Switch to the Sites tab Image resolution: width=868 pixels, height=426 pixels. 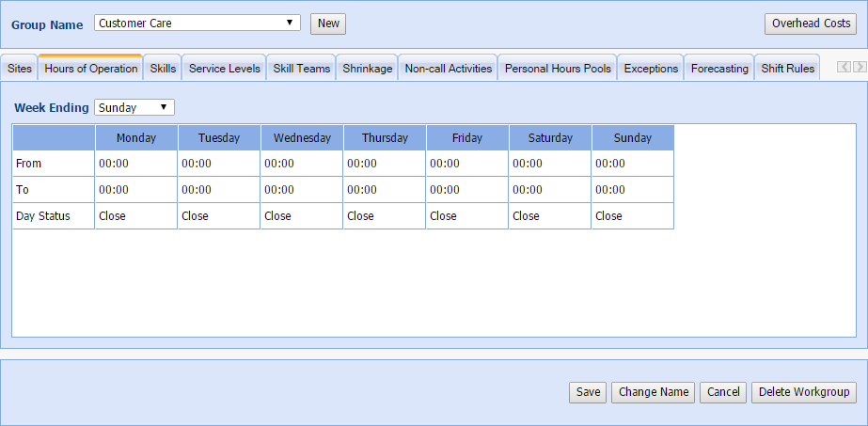19,69
